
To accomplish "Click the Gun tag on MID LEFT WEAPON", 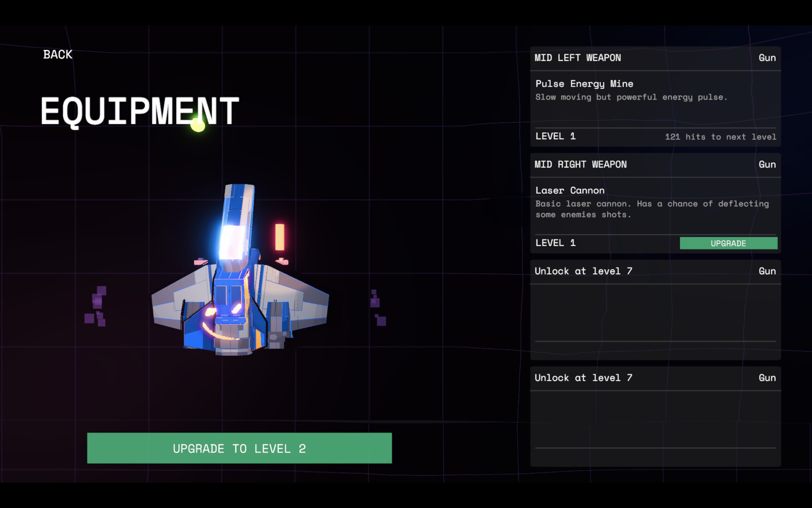I will (767, 57).
